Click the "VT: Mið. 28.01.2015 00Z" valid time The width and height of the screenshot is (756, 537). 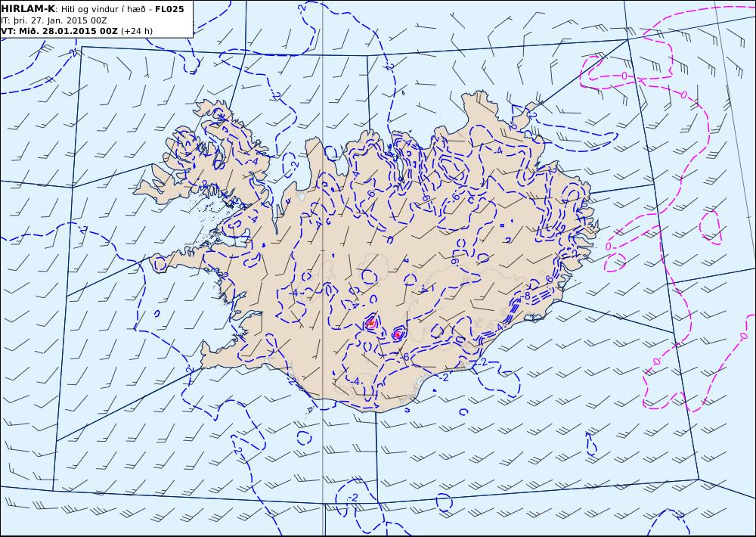point(59,31)
